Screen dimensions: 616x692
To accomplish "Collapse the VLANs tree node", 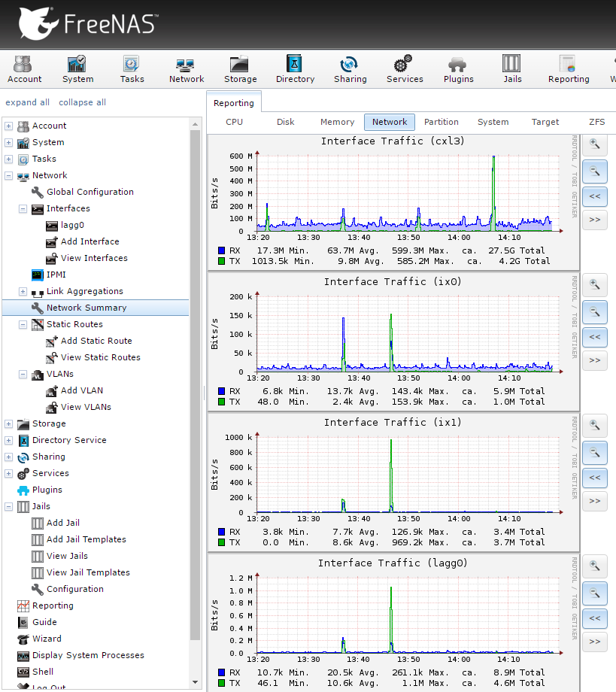I will click(23, 374).
